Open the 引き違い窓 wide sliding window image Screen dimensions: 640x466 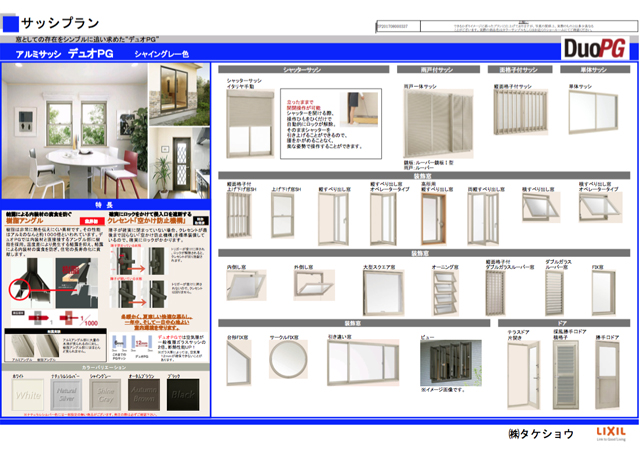click(363, 363)
